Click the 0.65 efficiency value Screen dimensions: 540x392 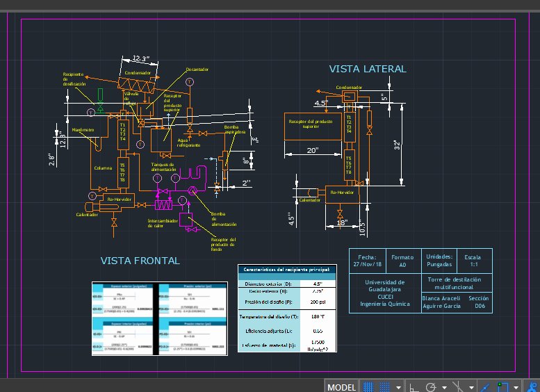[318, 331]
